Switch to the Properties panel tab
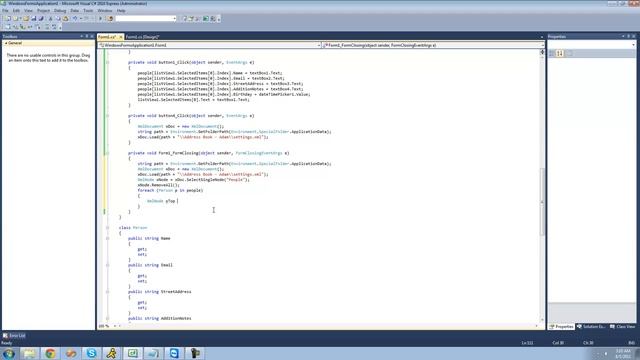 click(x=562, y=327)
